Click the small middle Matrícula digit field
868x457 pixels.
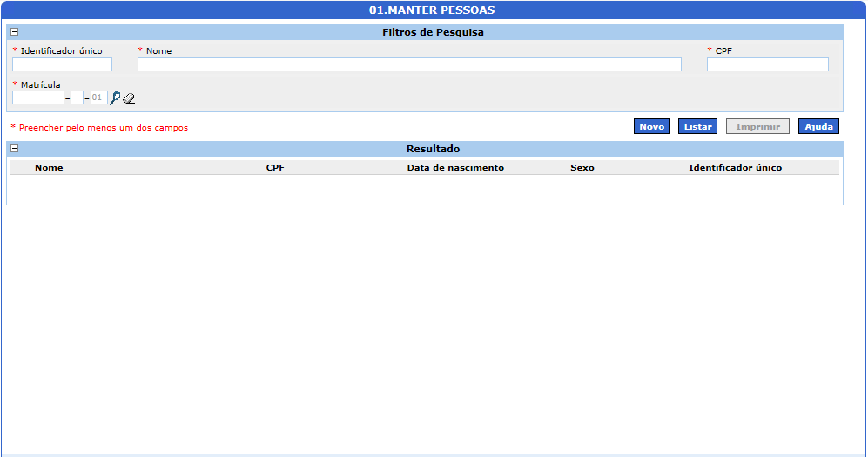tap(77, 98)
